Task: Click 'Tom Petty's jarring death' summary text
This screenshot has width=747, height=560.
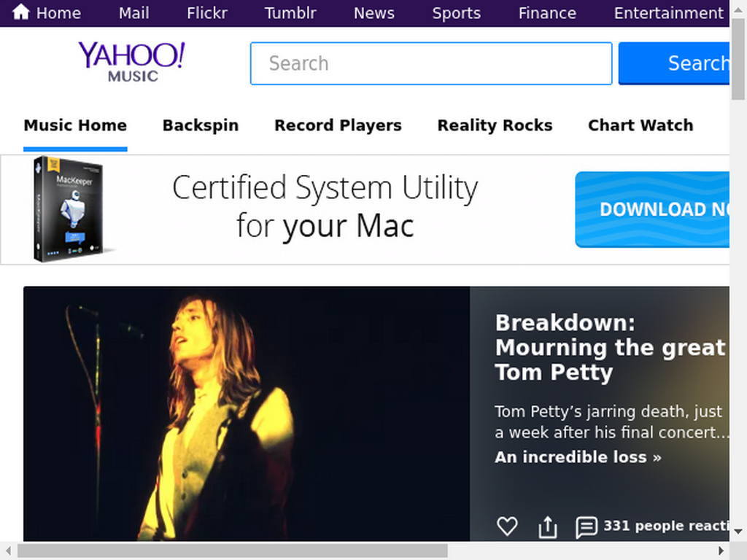Action: tap(612, 422)
